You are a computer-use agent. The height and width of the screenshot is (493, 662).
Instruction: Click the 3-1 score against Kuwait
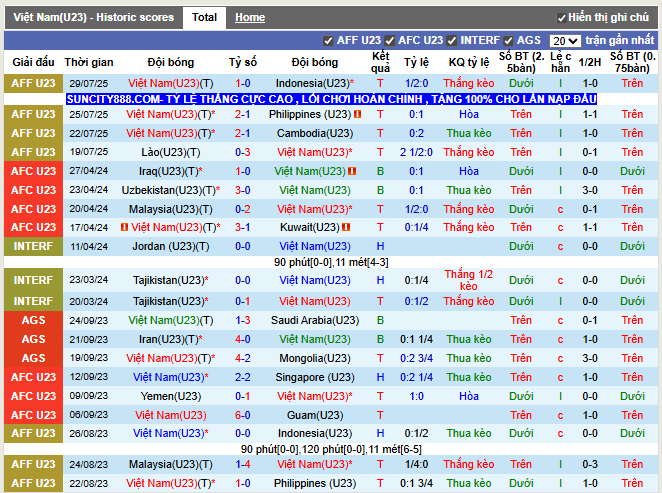243,228
